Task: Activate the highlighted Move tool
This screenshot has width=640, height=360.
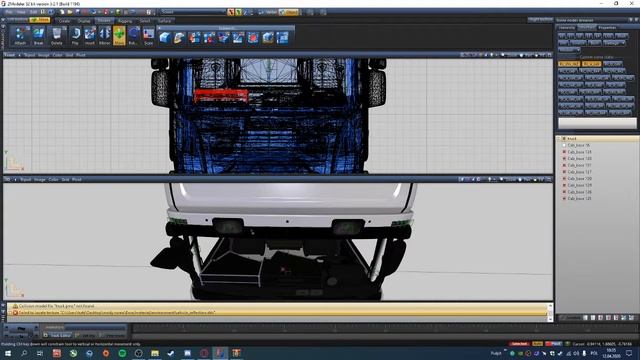Action: coord(119,36)
